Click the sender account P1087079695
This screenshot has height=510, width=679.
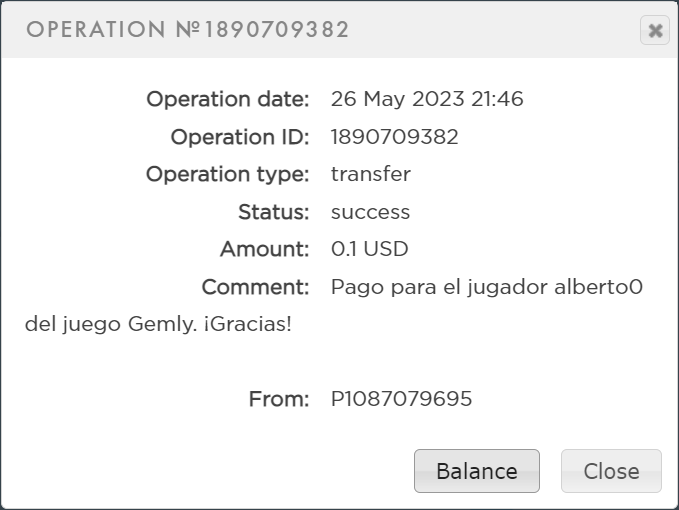[402, 399]
